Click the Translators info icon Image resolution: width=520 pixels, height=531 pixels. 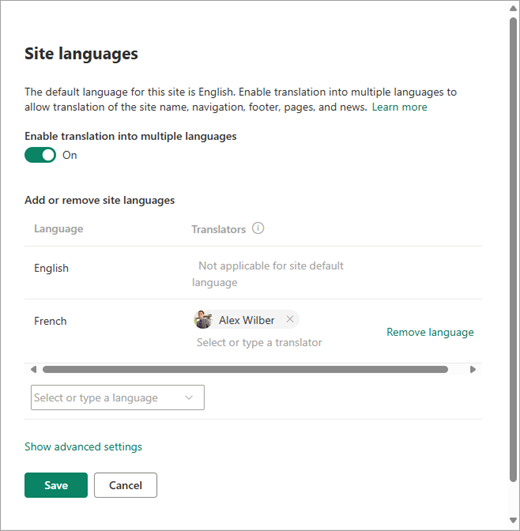tap(258, 228)
